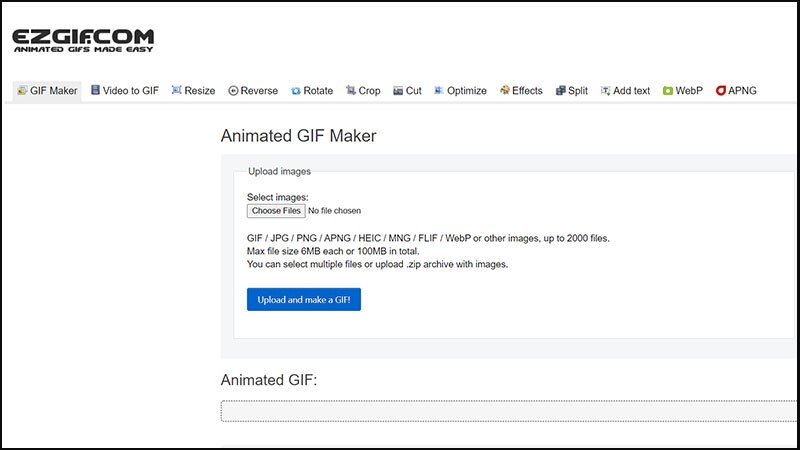Click the empty Animated GIF output area
Image resolution: width=800 pixels, height=450 pixels.
click(x=508, y=411)
